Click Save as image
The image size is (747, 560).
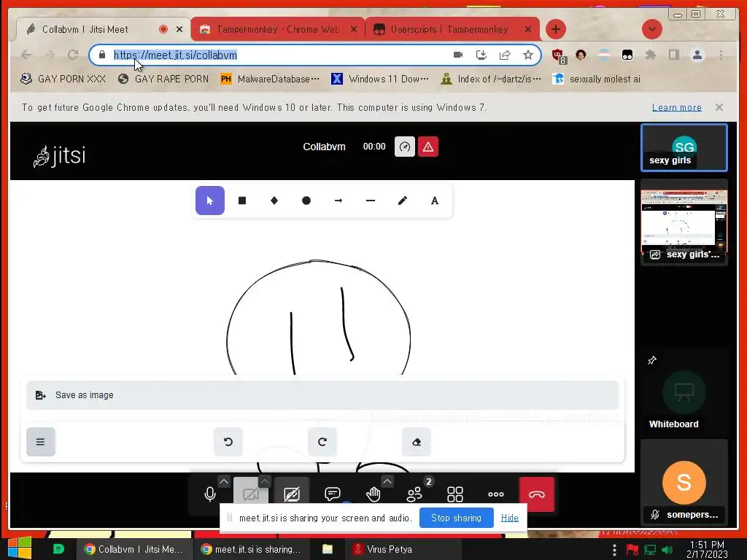point(322,394)
